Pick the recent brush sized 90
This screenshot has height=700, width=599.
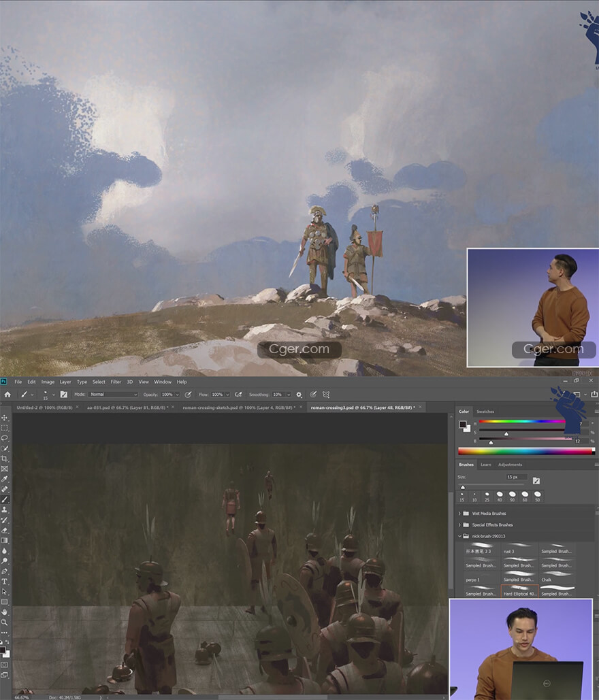point(513,496)
